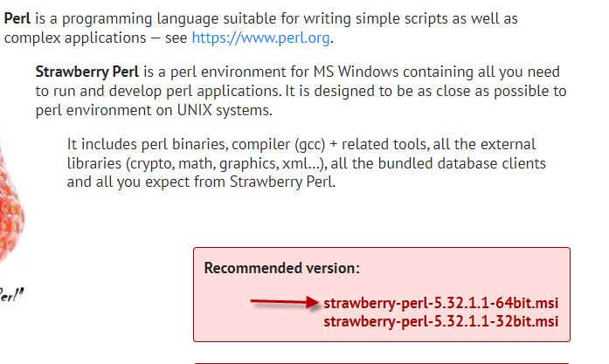The image size is (609, 364).
Task: Click the bold "Perl" word at top
Action: coord(17,19)
